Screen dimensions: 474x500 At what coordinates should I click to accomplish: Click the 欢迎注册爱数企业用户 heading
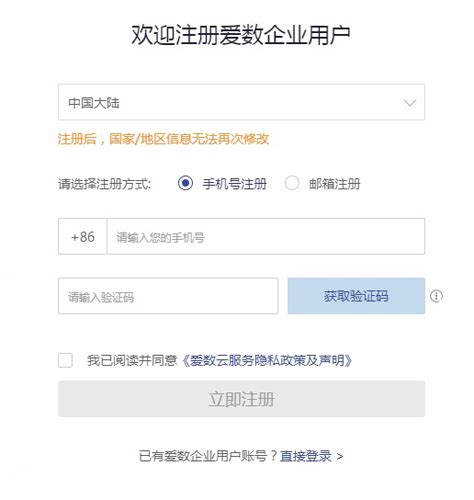(x=241, y=35)
